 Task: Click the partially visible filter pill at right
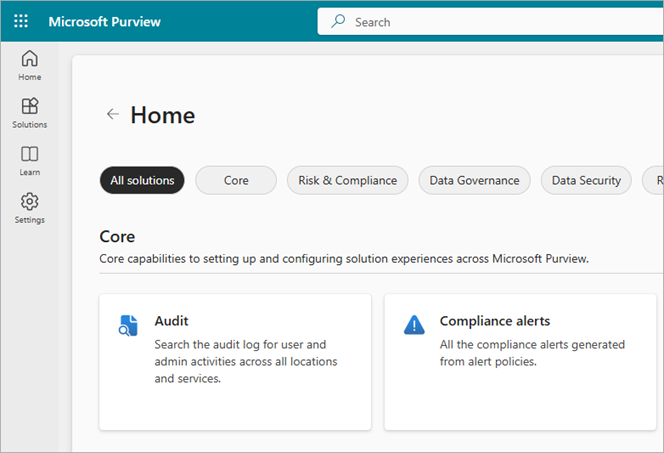[655, 180]
